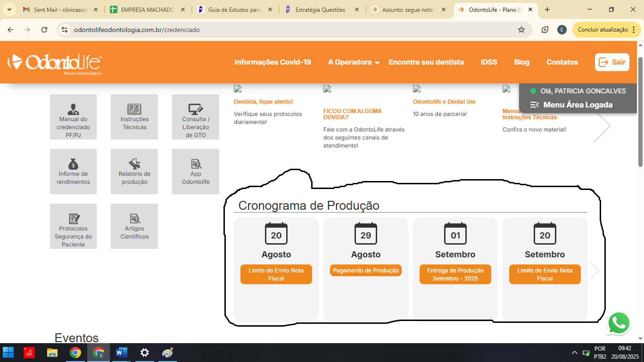Click the Dentista, fique atento! link
Image resolution: width=644 pixels, height=362 pixels.
pyautogui.click(x=263, y=102)
